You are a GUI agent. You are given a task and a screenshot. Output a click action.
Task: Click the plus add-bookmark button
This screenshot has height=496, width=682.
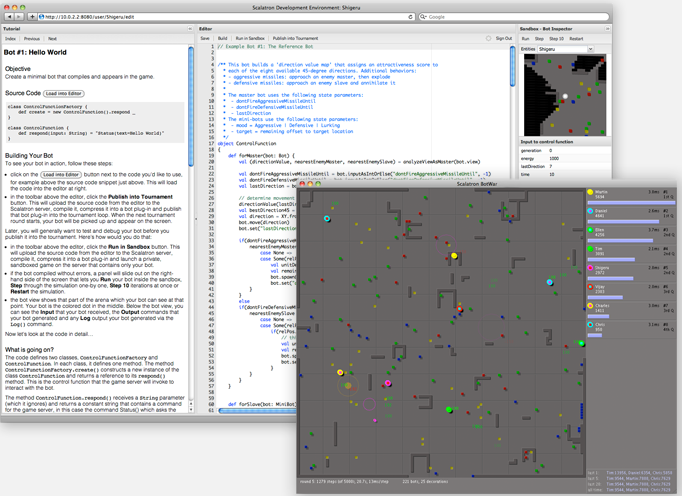tap(32, 17)
